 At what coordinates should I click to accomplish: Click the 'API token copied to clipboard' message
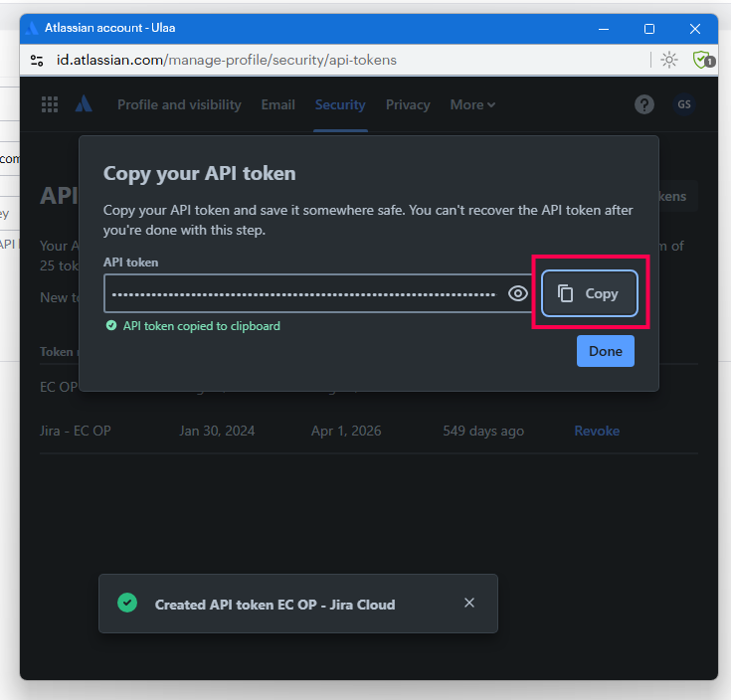pyautogui.click(x=201, y=326)
